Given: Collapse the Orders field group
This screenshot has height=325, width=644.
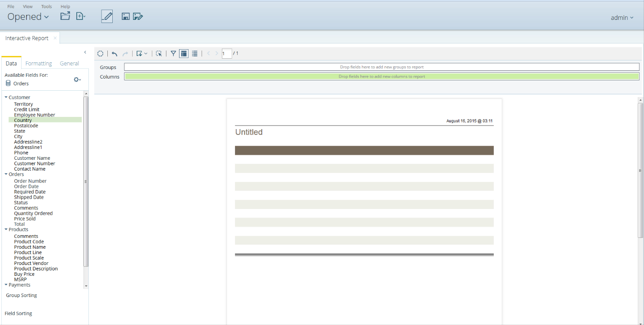Looking at the screenshot, I should click(x=6, y=174).
